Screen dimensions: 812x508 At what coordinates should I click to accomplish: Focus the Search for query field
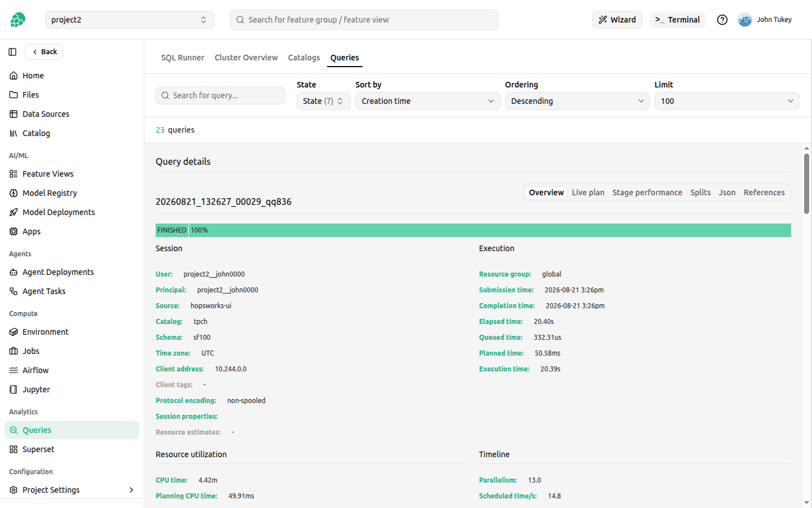click(x=220, y=95)
